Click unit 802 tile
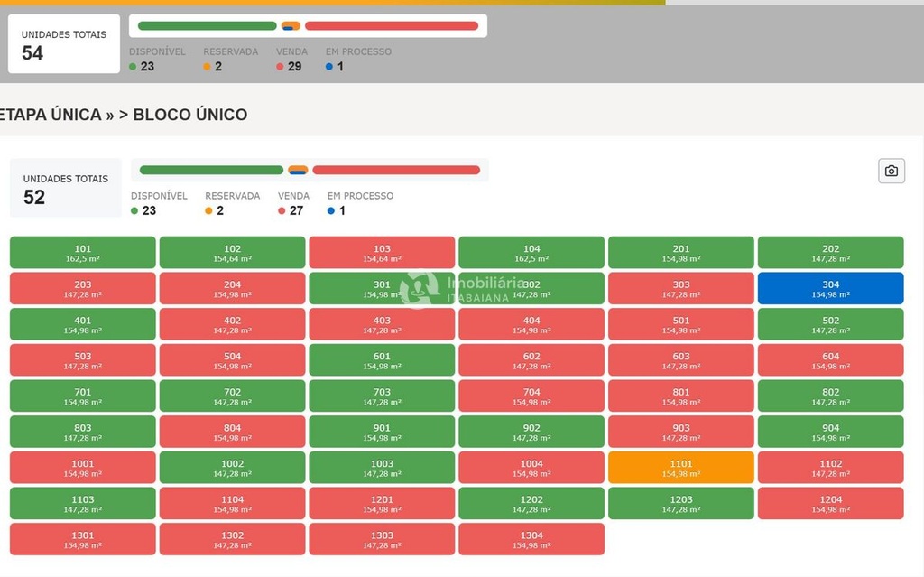This screenshot has height=577, width=924. point(831,396)
